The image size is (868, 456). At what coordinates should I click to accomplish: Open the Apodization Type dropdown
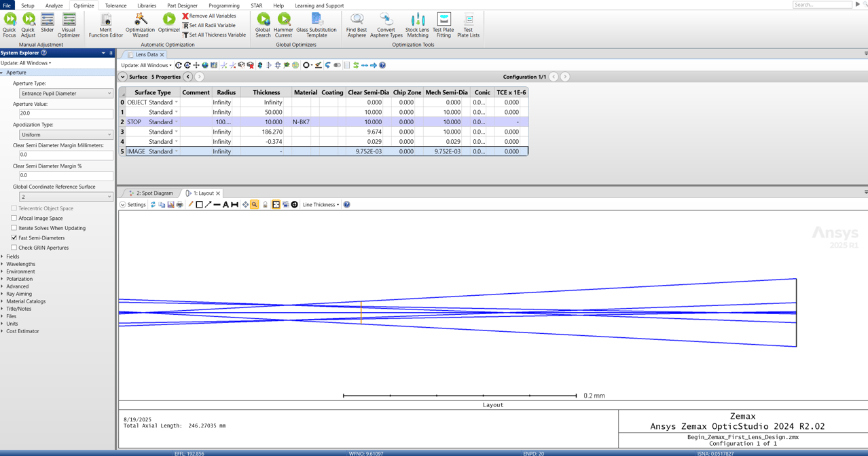tap(66, 135)
